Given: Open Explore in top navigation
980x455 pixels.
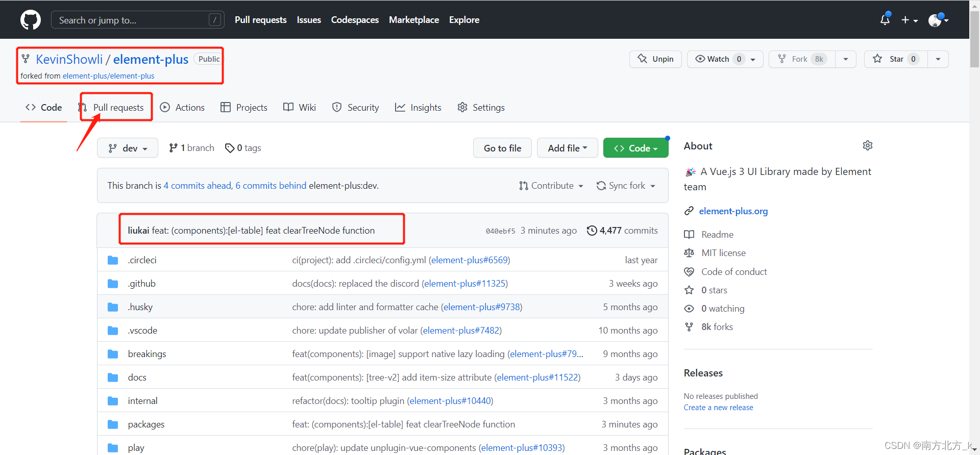Looking at the screenshot, I should point(464,20).
